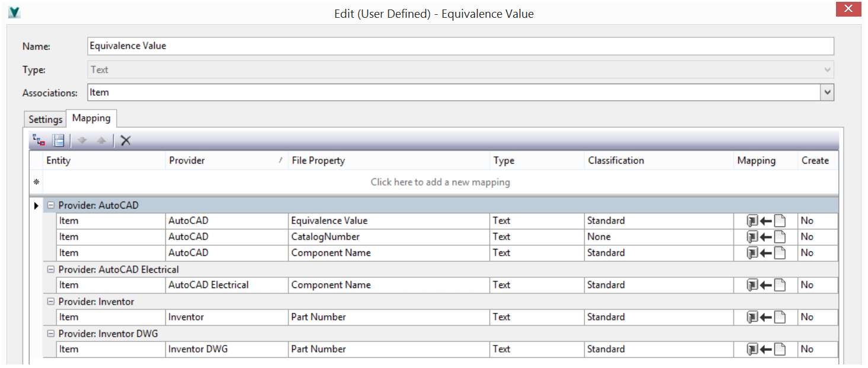
Task: Click mapping direction icon for Inventor DWG row
Action: [766, 350]
